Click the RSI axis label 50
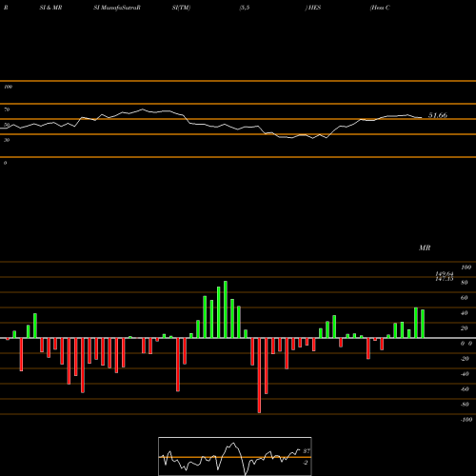Viewport: 476px width, 476px height. click(x=7, y=125)
